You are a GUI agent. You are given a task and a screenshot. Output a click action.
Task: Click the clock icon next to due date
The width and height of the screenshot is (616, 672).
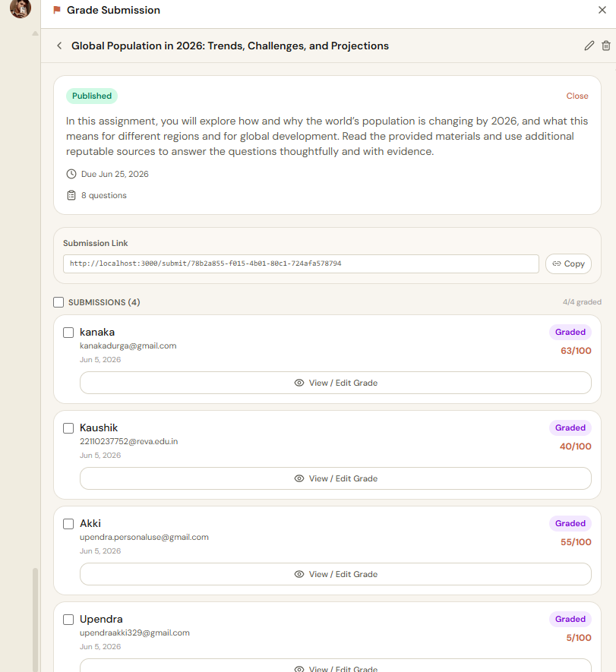pyautogui.click(x=71, y=174)
